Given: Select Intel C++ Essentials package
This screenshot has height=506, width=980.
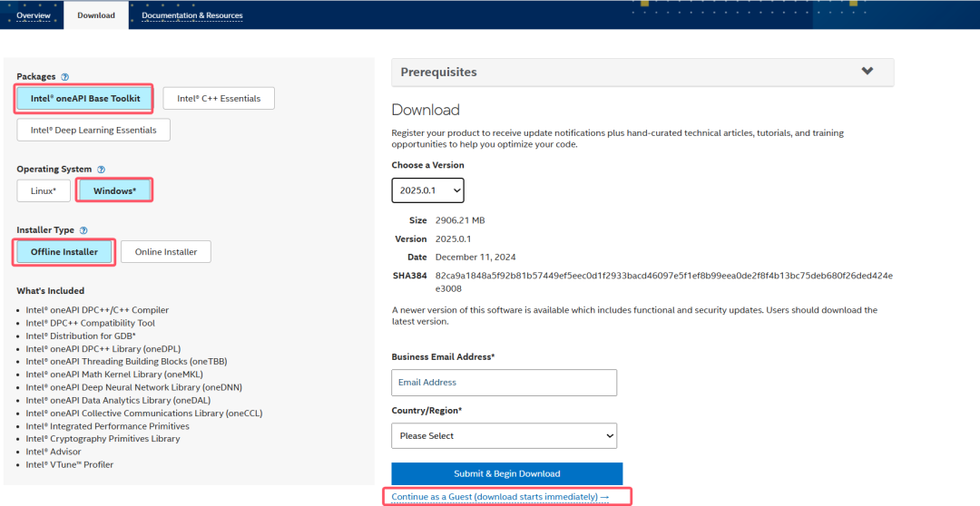Looking at the screenshot, I should pyautogui.click(x=219, y=99).
